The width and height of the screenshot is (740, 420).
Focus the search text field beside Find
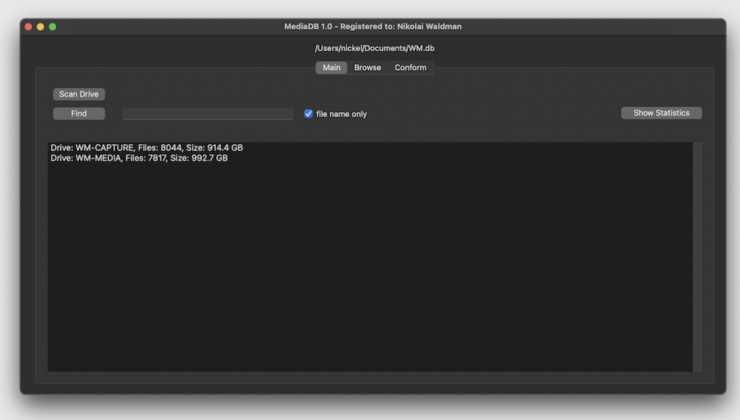(x=207, y=114)
